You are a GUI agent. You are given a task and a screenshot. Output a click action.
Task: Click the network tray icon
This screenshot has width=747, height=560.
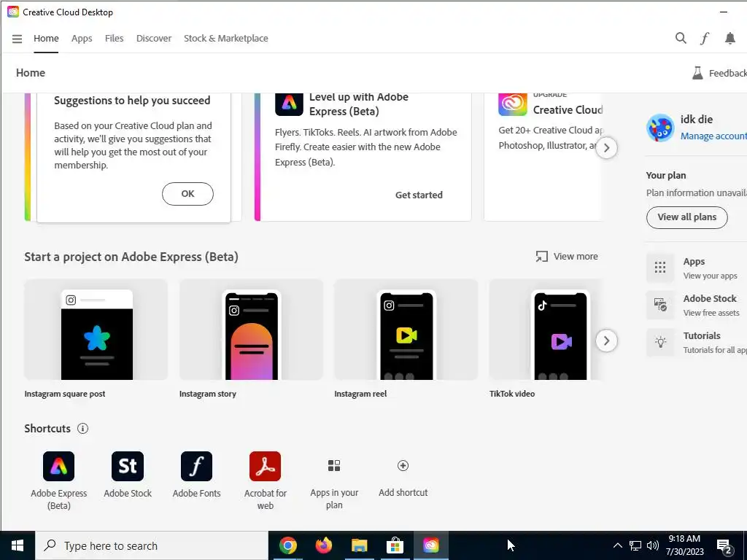[635, 545]
